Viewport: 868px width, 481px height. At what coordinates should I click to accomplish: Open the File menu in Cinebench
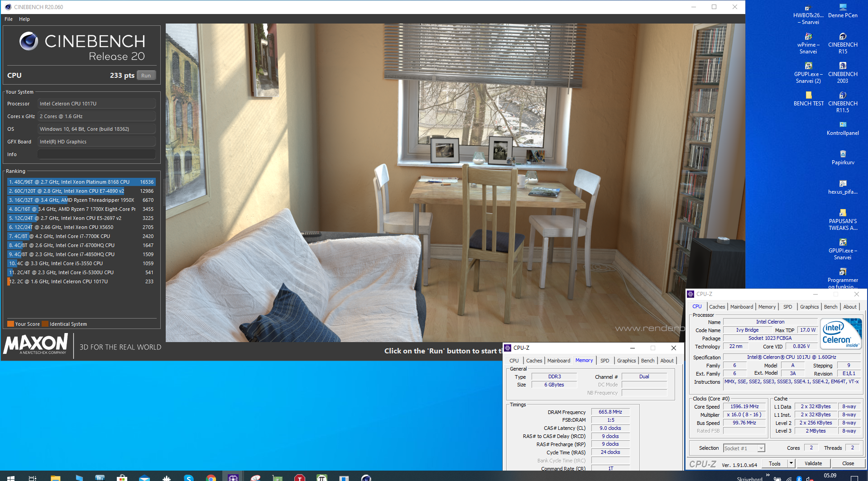coord(9,19)
